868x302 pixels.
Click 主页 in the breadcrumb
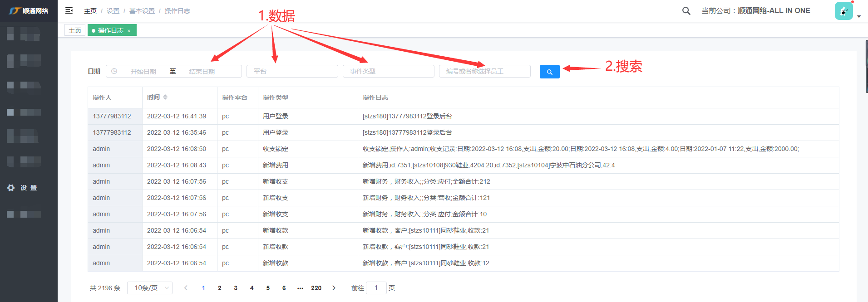(x=90, y=11)
